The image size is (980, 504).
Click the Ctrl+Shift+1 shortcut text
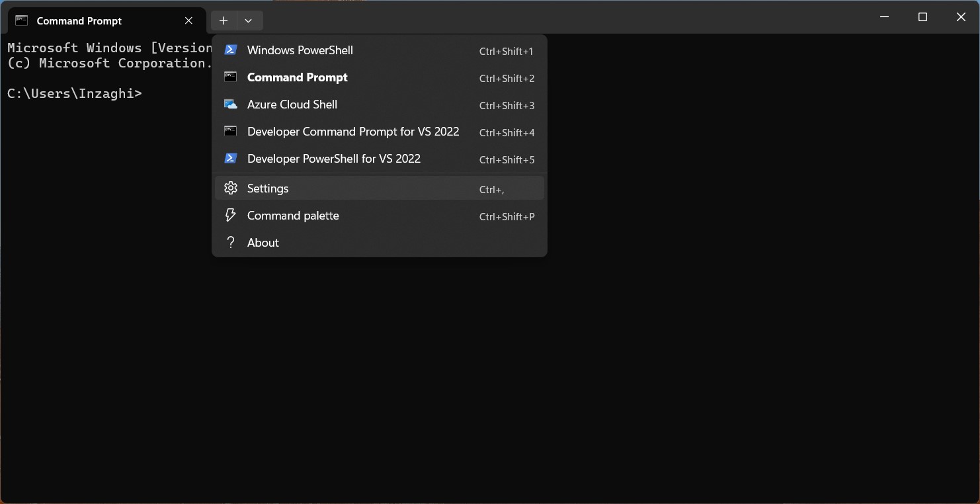507,51
